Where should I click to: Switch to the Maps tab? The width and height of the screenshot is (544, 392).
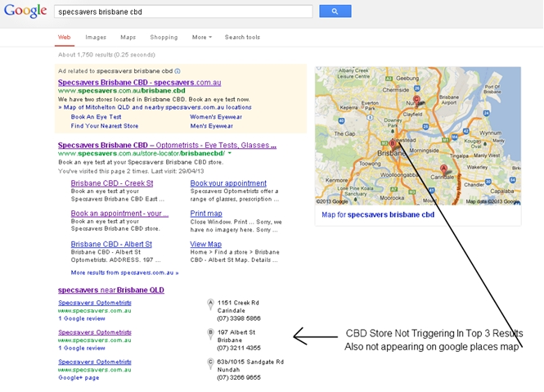(128, 37)
